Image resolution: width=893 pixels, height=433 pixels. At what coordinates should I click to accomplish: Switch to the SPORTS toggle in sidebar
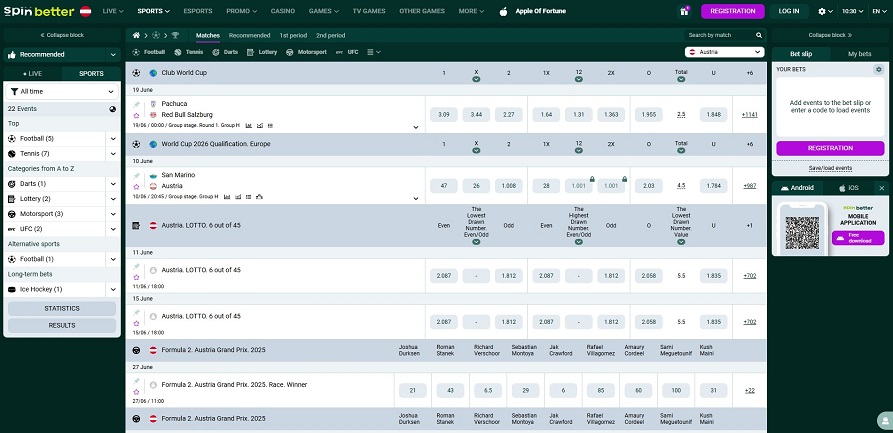pos(91,73)
